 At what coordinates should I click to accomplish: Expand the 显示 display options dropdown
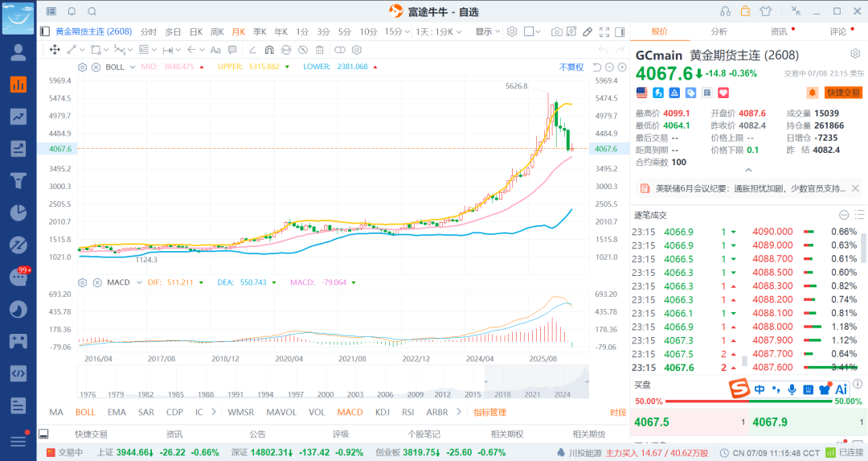pyautogui.click(x=488, y=32)
